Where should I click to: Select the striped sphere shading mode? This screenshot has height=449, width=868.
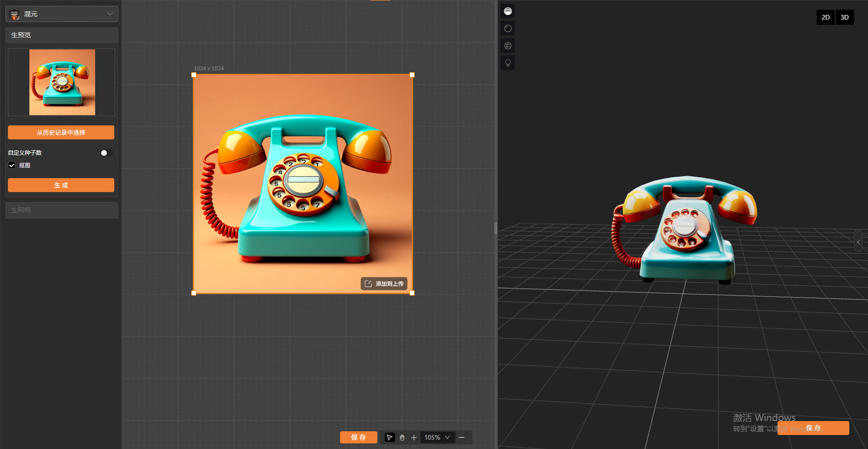pyautogui.click(x=508, y=11)
